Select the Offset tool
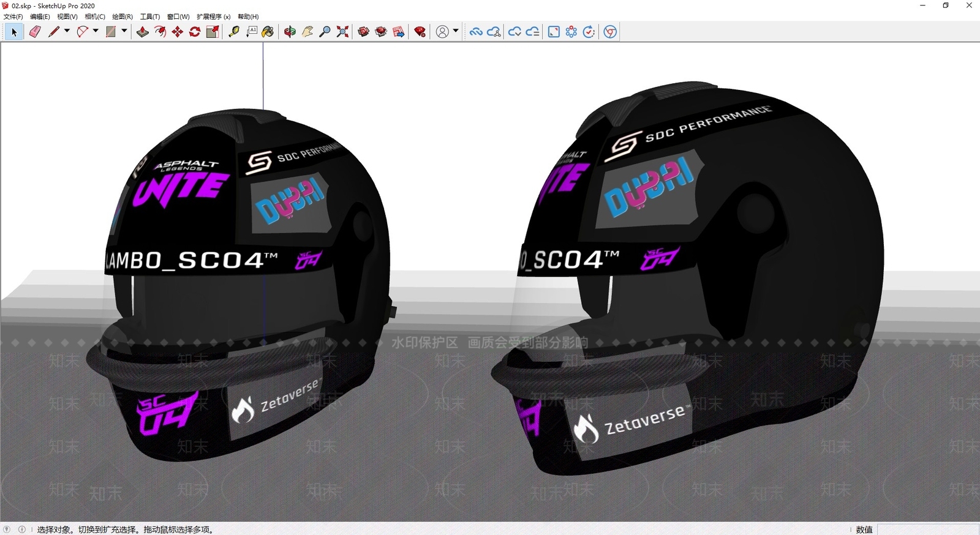 click(x=160, y=32)
